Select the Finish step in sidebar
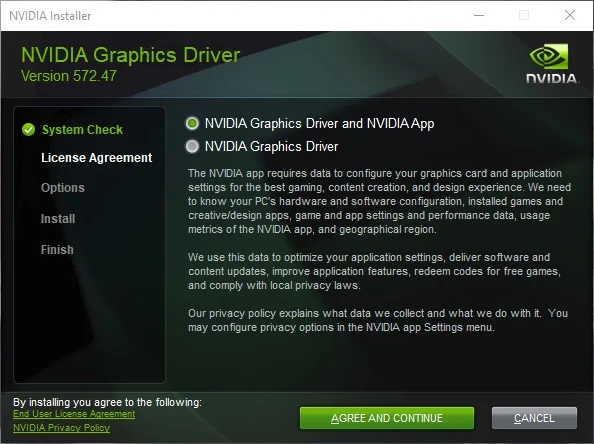Image resolution: width=594 pixels, height=444 pixels. click(x=57, y=250)
